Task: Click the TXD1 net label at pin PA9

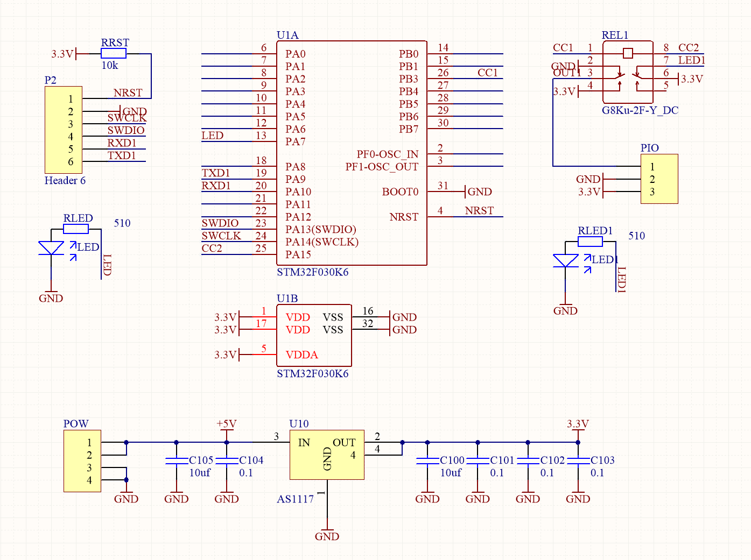Action: [x=216, y=173]
